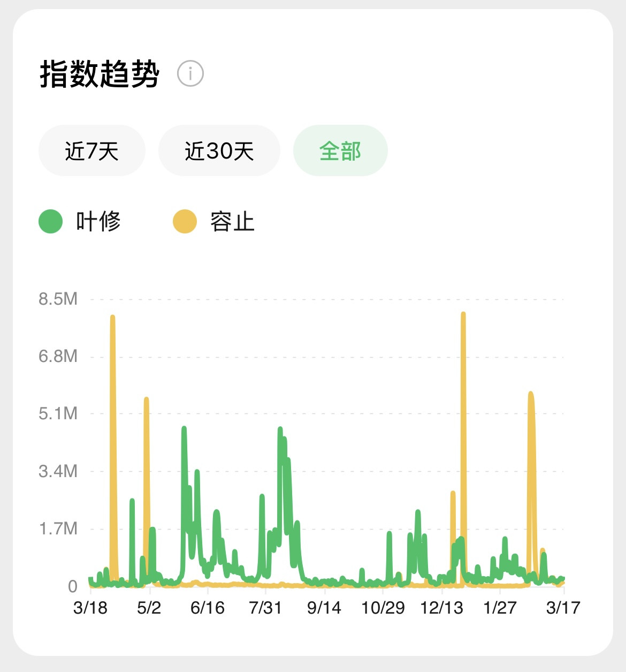Screen dimensions: 626x672
Task: Select the 全部 time range tab
Action: (x=340, y=150)
